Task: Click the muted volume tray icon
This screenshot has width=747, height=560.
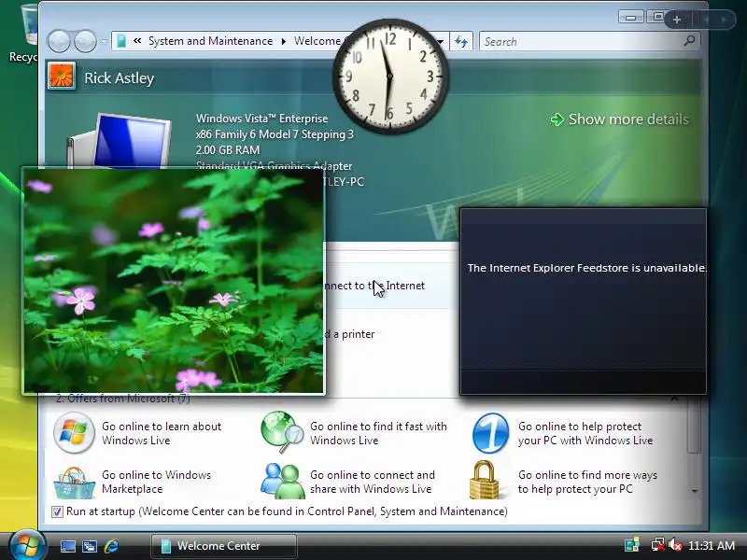Action: click(675, 545)
